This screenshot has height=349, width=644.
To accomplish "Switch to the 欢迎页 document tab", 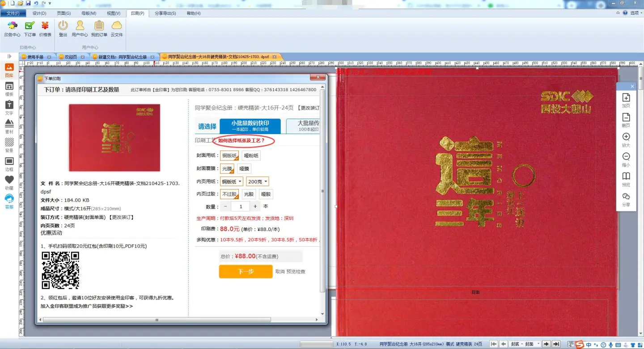I will pyautogui.click(x=71, y=57).
